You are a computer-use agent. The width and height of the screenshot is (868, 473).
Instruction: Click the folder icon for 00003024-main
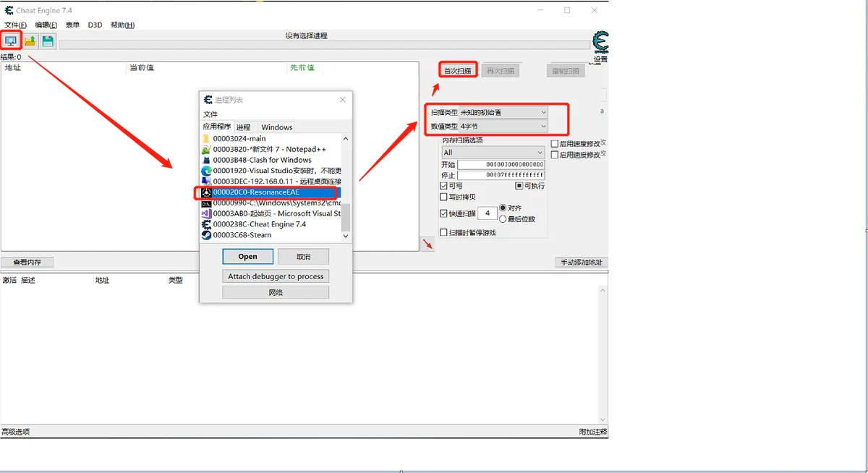[x=206, y=138]
